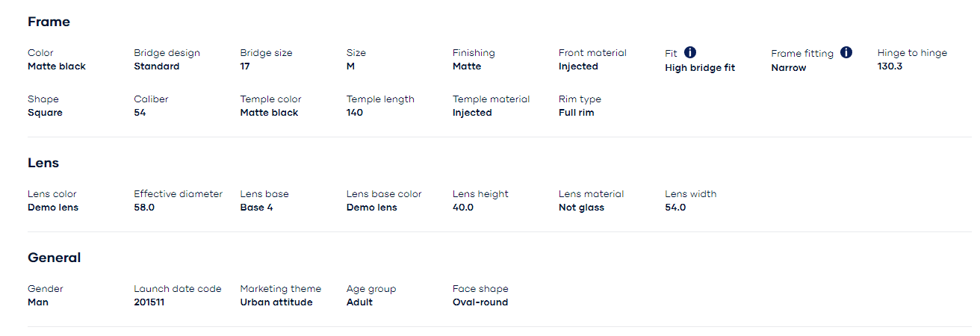Click the Narrow frame fitting value
Image resolution: width=980 pixels, height=336 pixels.
point(789,68)
